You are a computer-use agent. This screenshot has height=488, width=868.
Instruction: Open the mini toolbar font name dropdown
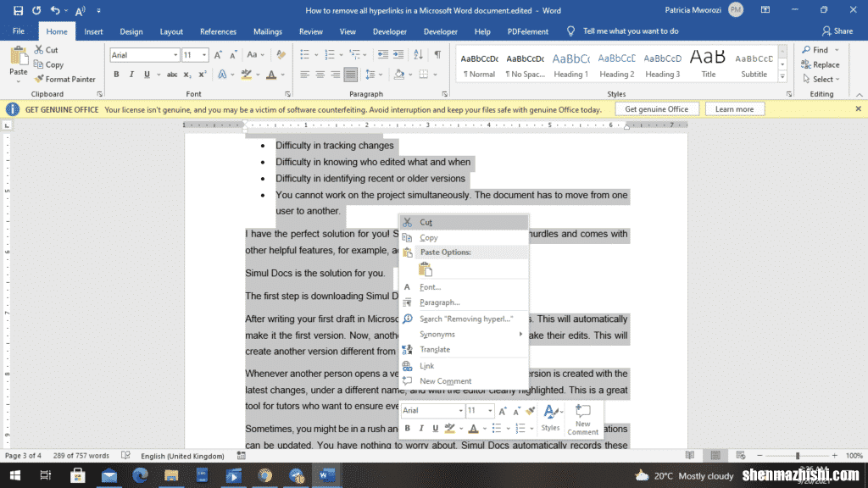[x=460, y=411]
